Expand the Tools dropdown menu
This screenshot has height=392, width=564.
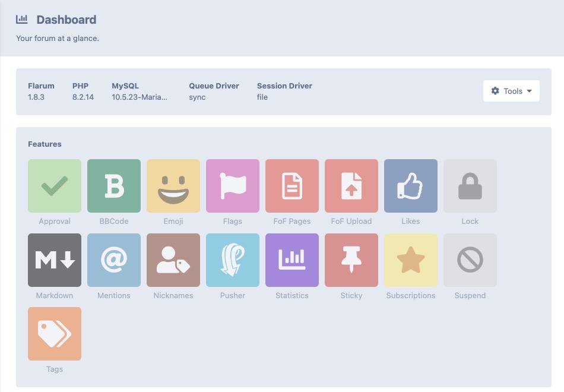click(x=511, y=91)
